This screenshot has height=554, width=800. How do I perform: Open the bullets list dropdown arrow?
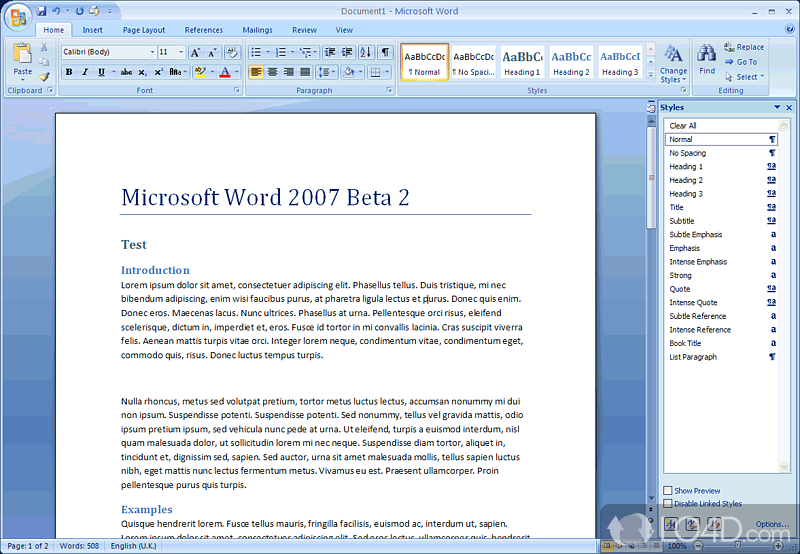click(268, 52)
